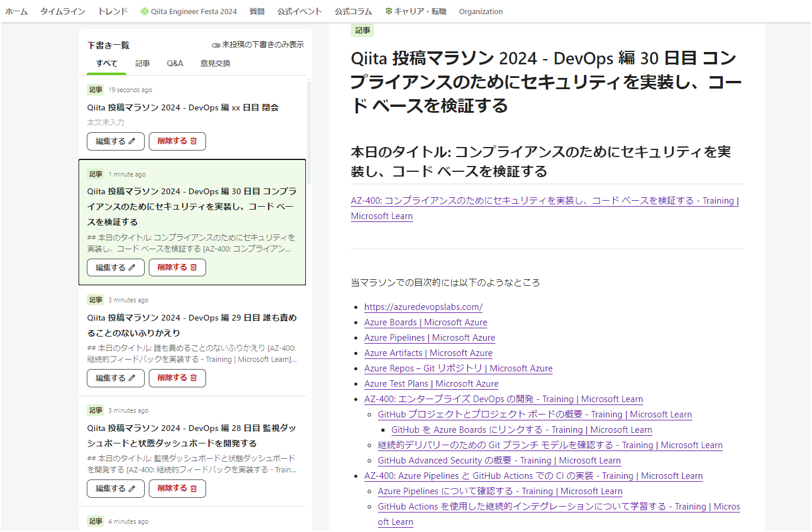
Task: Open GitHub プロジェクトとプロジェクト ボードの概要 link
Action: click(x=535, y=414)
